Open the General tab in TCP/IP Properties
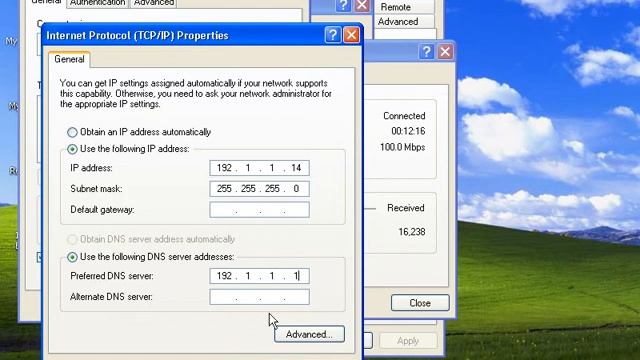This screenshot has height=360, width=640. point(69,60)
